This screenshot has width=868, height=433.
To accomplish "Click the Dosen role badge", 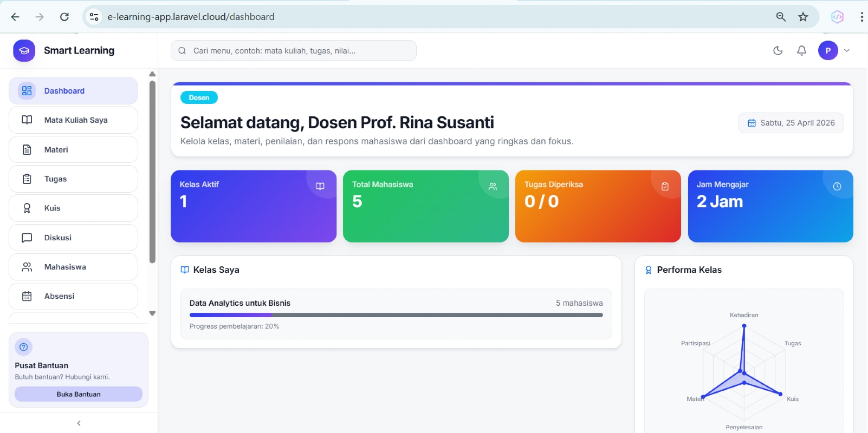I will (x=199, y=97).
